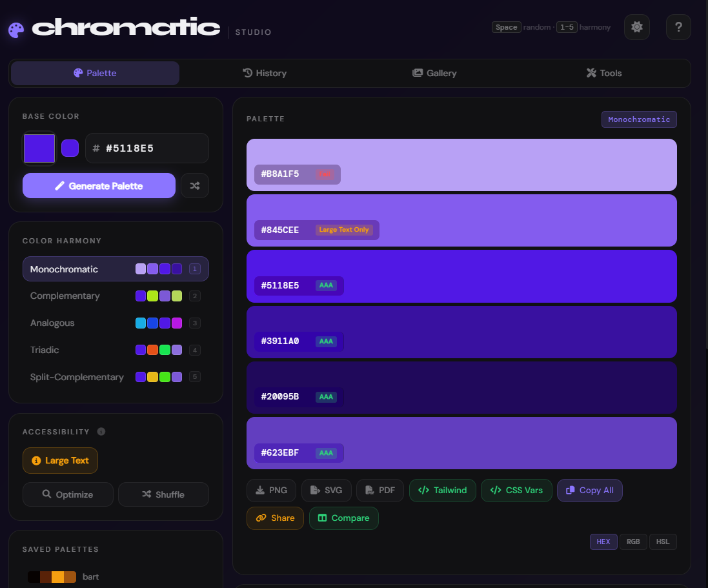
Task: Click the AAA badge on #5118E5
Action: (x=326, y=285)
